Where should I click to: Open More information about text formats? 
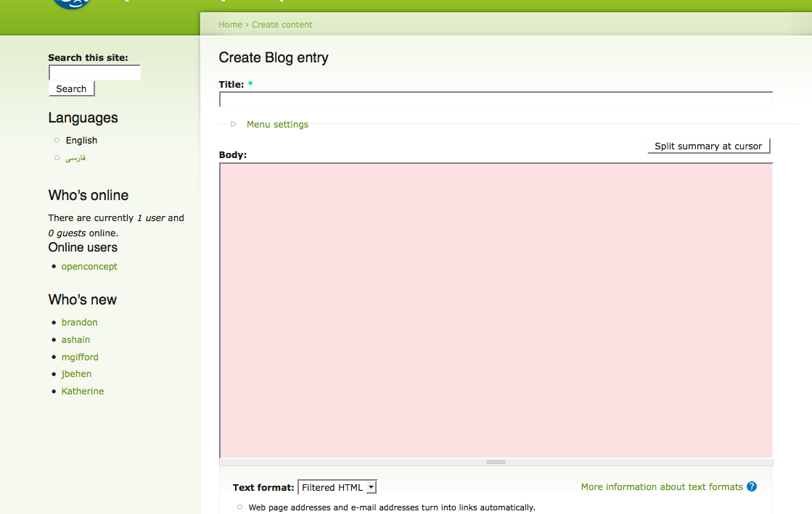coord(662,486)
